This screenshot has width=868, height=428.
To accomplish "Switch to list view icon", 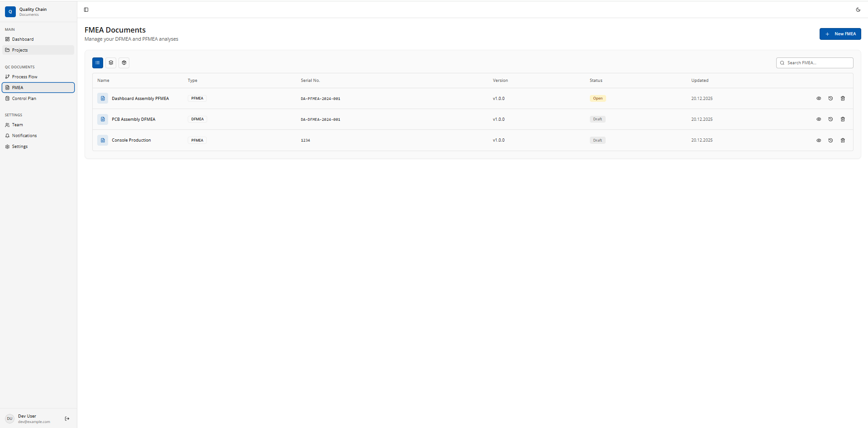I will point(98,63).
